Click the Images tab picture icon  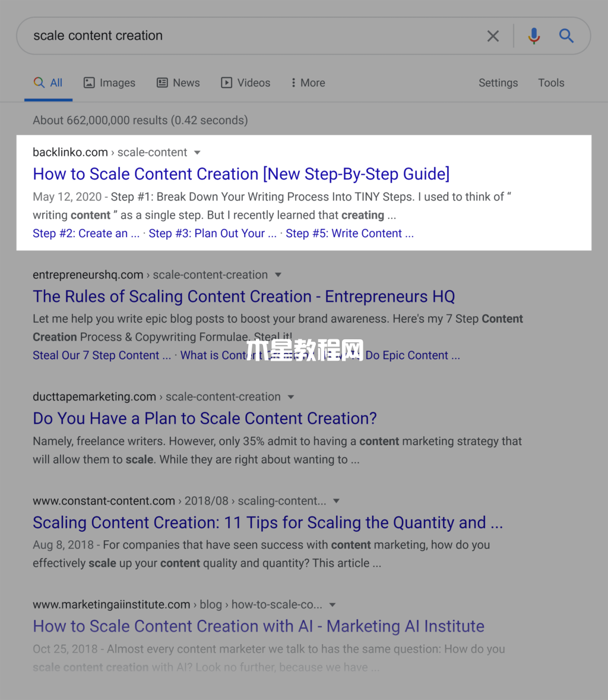point(89,83)
